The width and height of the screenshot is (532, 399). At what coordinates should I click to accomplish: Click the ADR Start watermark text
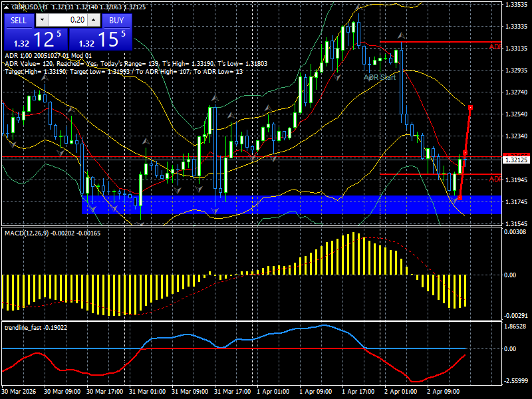[379, 78]
